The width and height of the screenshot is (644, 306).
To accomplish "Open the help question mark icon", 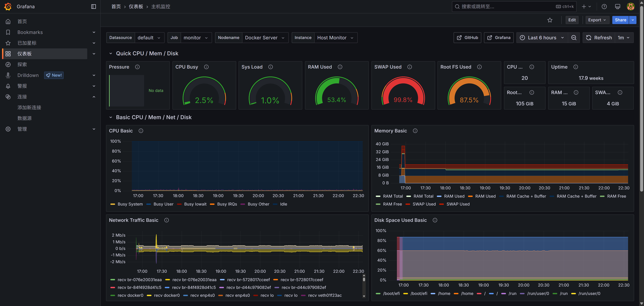I will point(604,7).
